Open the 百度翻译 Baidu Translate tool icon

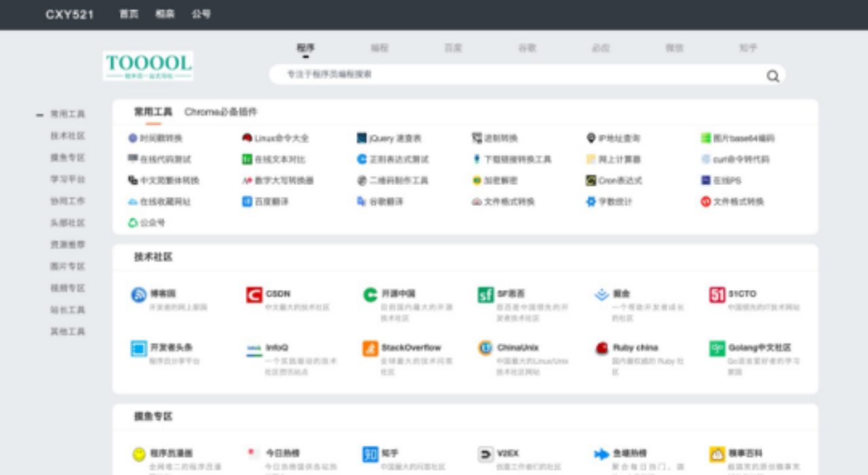pos(247,201)
